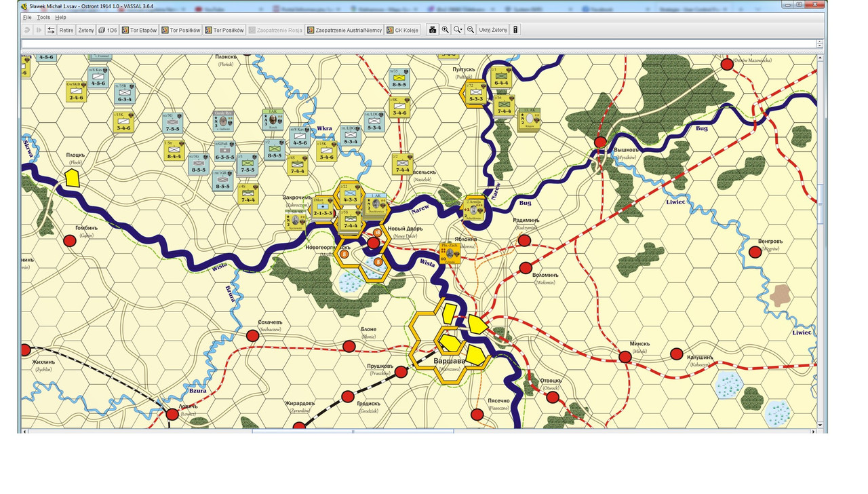
Task: Select the 6-3-4 blue counter labeled 9L/35R
Action: point(124,94)
